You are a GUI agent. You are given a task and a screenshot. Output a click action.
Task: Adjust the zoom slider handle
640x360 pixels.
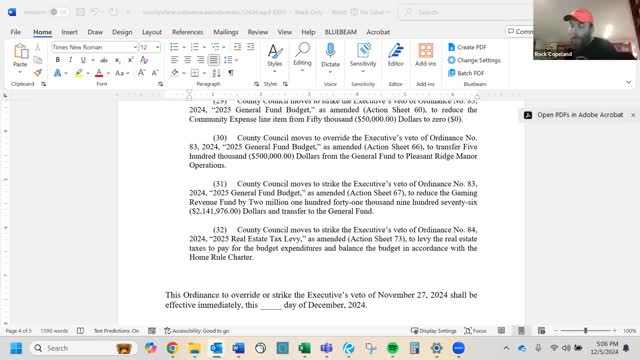[x=585, y=331]
